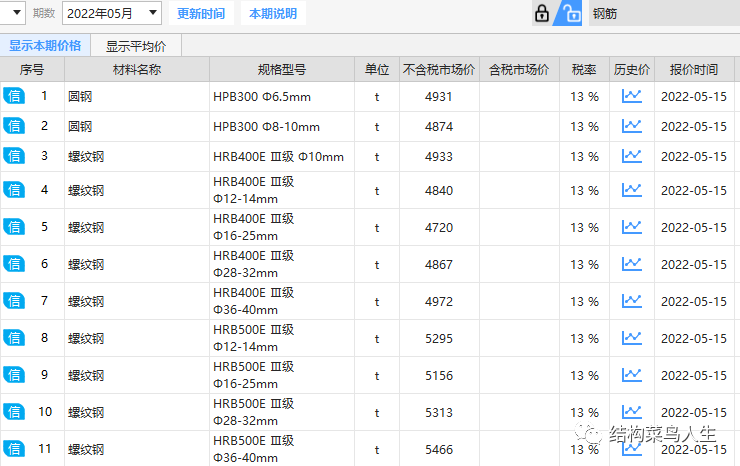This screenshot has width=740, height=466.
Task: Click the 信 icon on row 11
Action: tap(14, 449)
